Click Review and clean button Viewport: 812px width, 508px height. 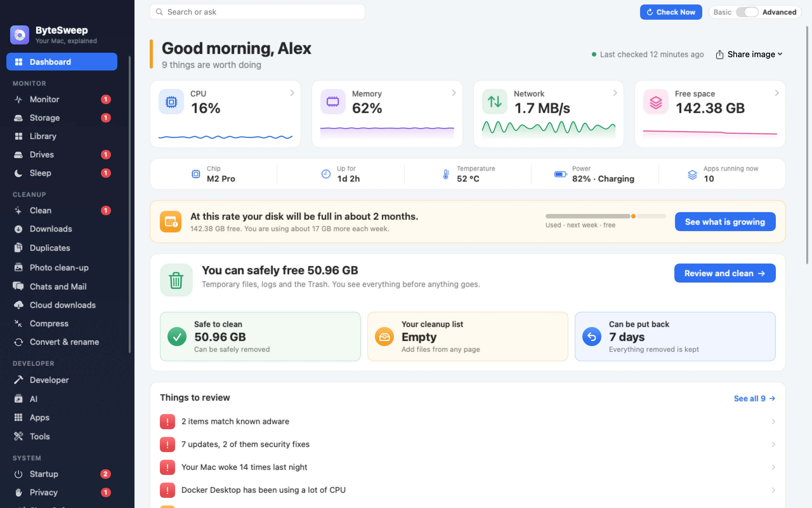(x=725, y=273)
